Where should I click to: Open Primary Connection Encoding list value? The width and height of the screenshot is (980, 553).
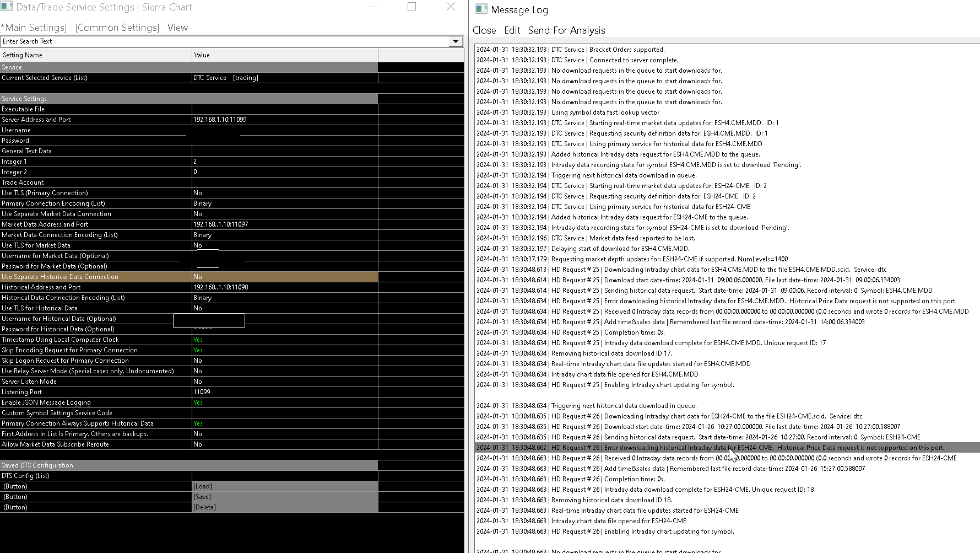[285, 203]
